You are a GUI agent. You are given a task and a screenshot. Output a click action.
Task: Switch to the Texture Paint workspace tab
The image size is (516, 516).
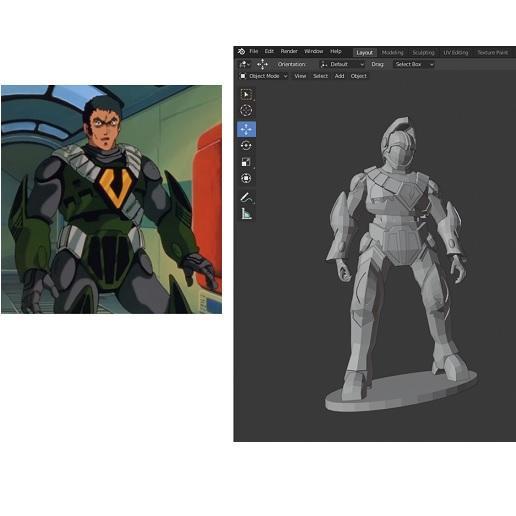click(493, 53)
